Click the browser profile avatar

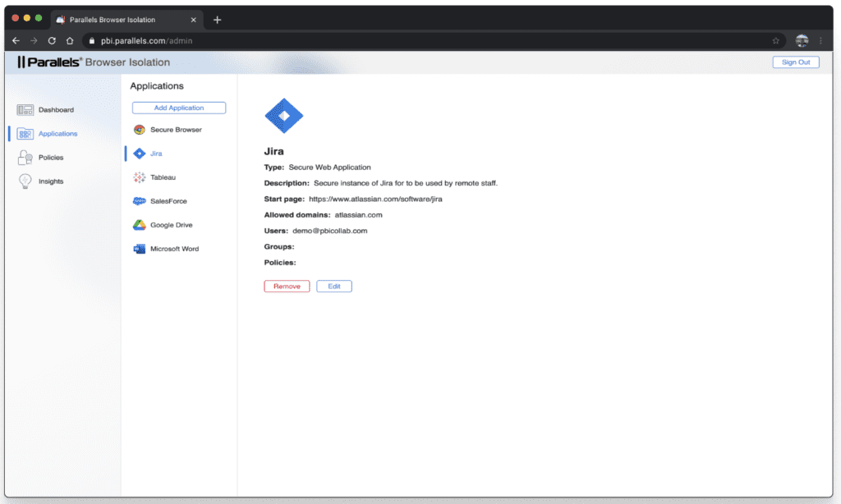pyautogui.click(x=801, y=39)
